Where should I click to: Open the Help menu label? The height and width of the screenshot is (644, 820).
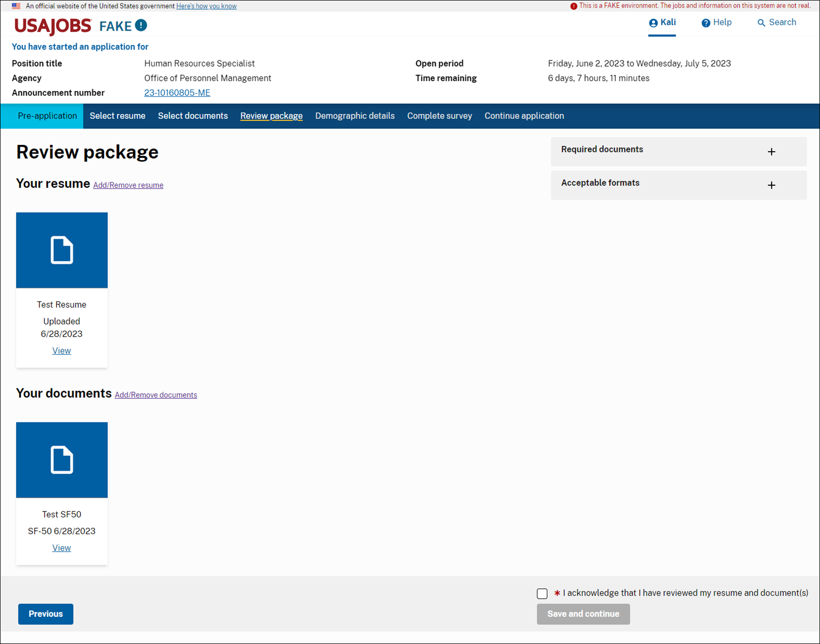722,22
